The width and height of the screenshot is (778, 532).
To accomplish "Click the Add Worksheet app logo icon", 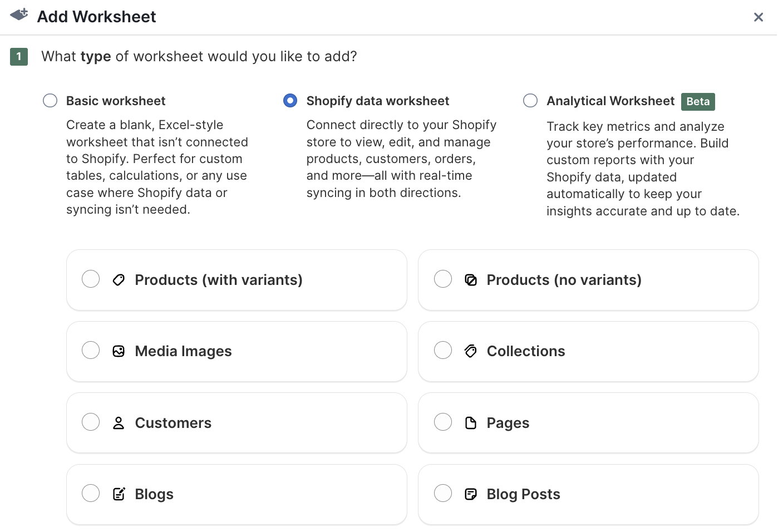I will (x=18, y=14).
